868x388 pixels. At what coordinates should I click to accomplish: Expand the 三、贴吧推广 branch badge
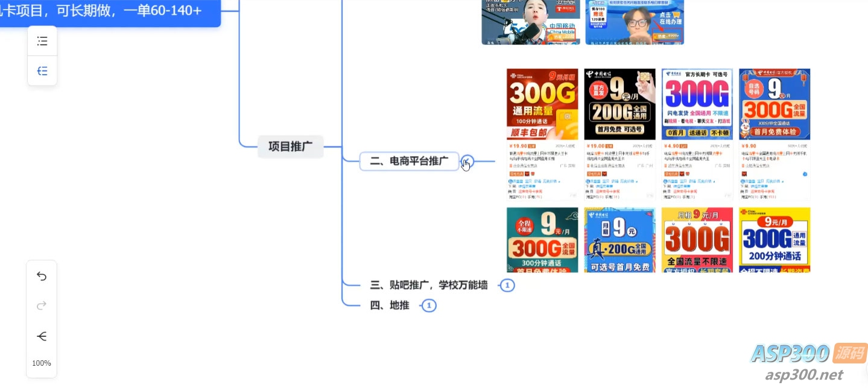click(507, 286)
